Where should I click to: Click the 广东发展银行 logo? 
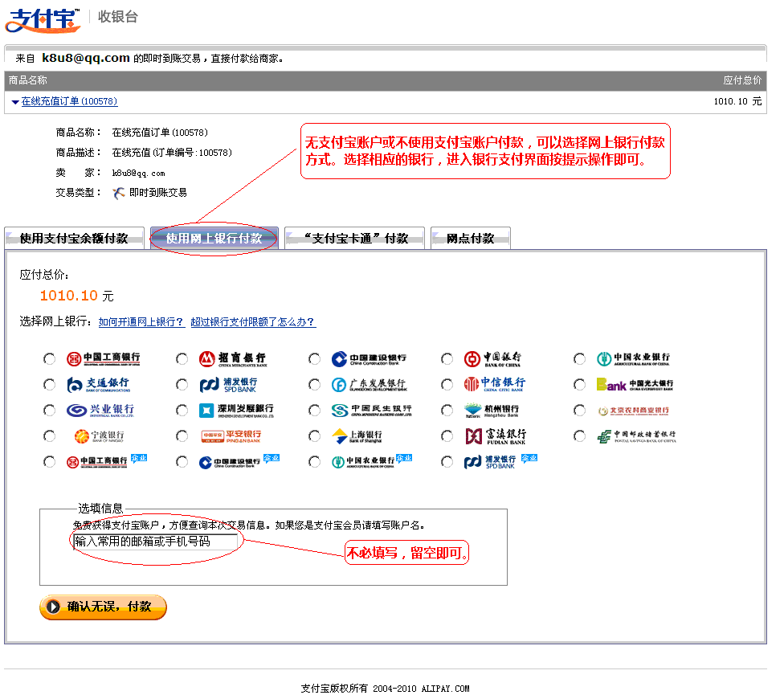(370, 385)
